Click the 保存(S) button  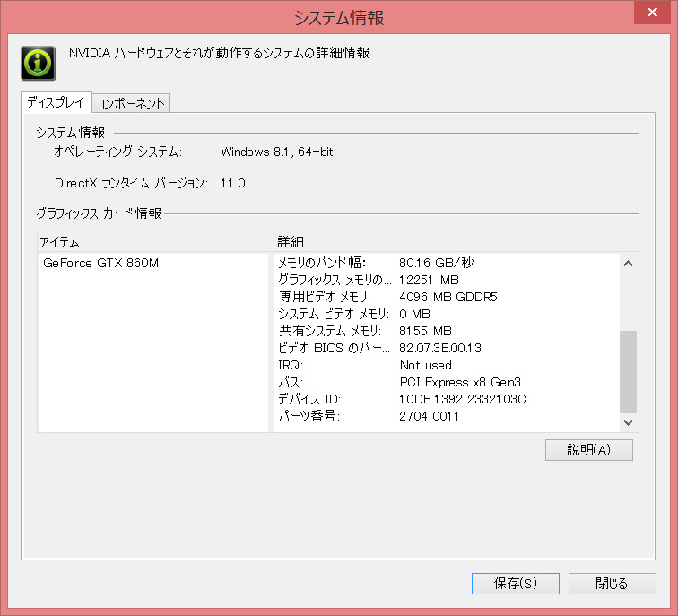[x=516, y=584]
